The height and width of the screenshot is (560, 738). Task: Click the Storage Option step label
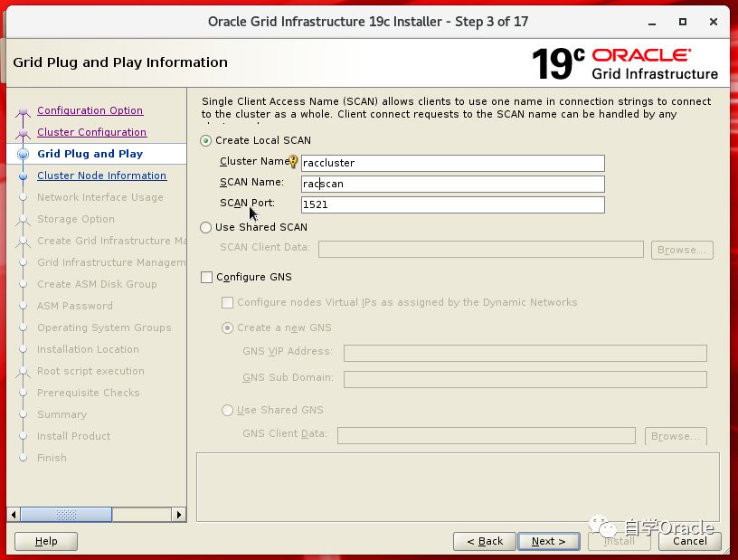pos(76,219)
